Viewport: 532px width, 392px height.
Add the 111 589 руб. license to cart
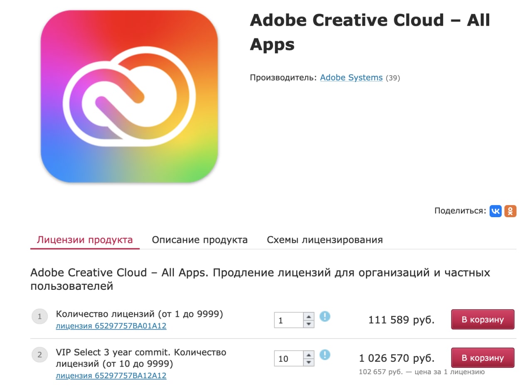483,320
